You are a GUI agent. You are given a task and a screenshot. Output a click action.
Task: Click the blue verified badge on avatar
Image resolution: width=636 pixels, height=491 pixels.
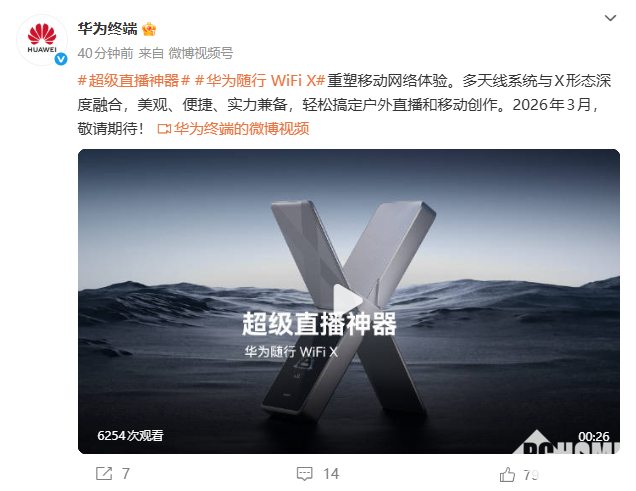[x=61, y=59]
